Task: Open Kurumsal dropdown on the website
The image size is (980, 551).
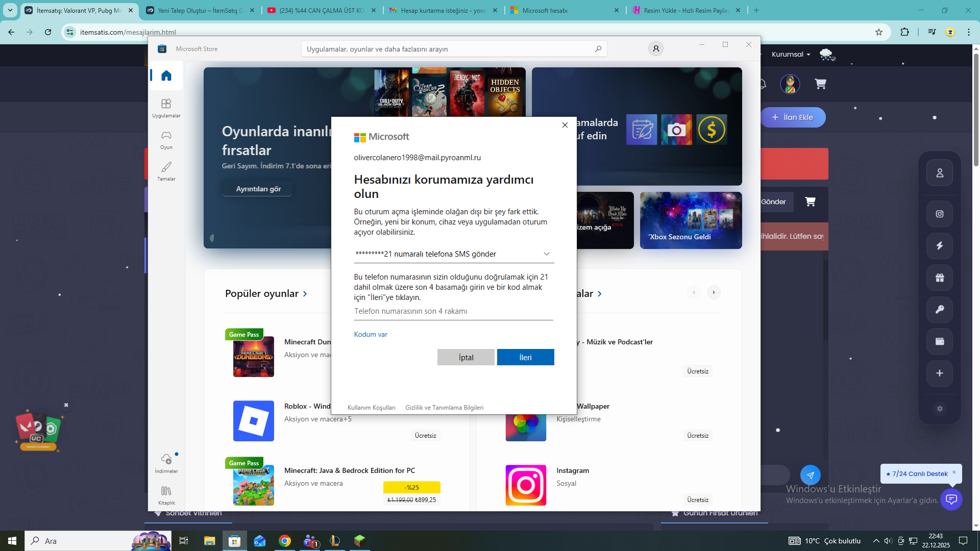Action: [x=791, y=55]
